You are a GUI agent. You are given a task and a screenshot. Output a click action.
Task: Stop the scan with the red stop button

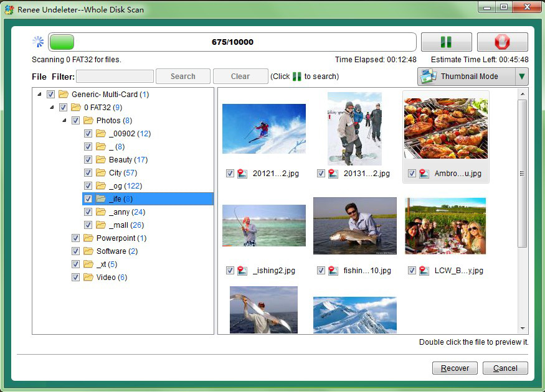point(502,42)
